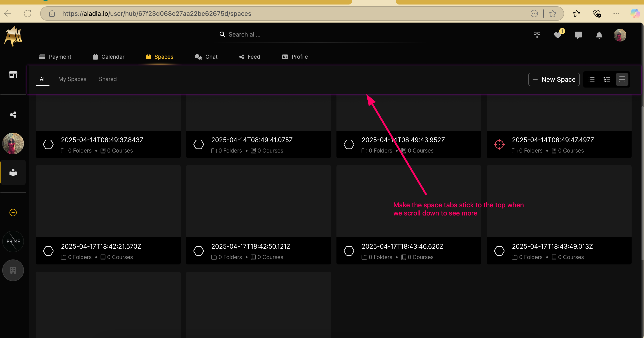Screen dimensions: 644x338
Task: Click the reading person icon in the left sidebar
Action: click(x=13, y=172)
